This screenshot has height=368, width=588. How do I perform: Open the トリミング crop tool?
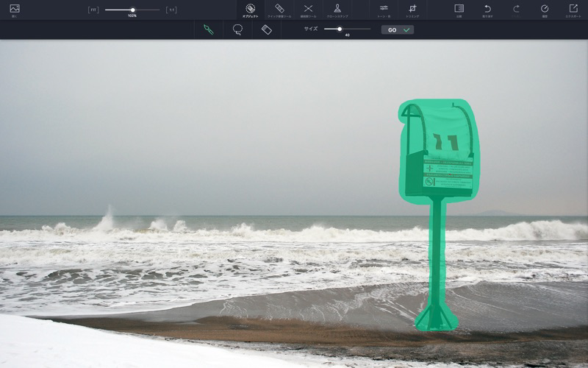click(x=412, y=10)
